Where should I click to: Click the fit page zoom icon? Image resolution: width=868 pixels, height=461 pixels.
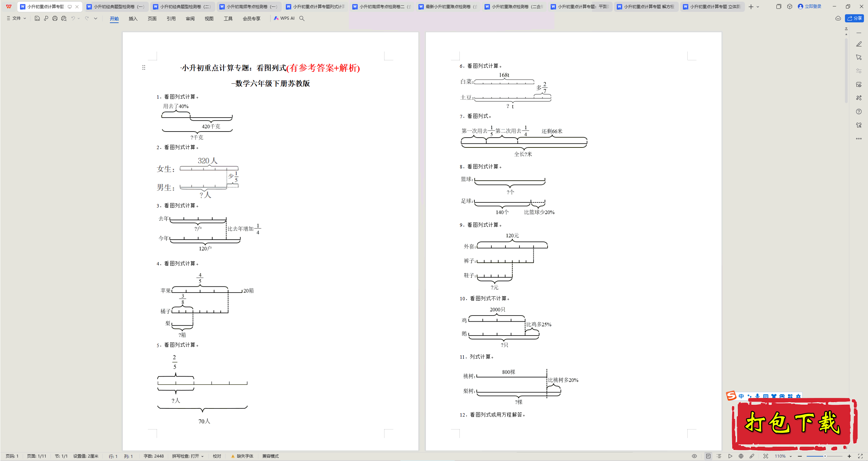[x=766, y=456]
